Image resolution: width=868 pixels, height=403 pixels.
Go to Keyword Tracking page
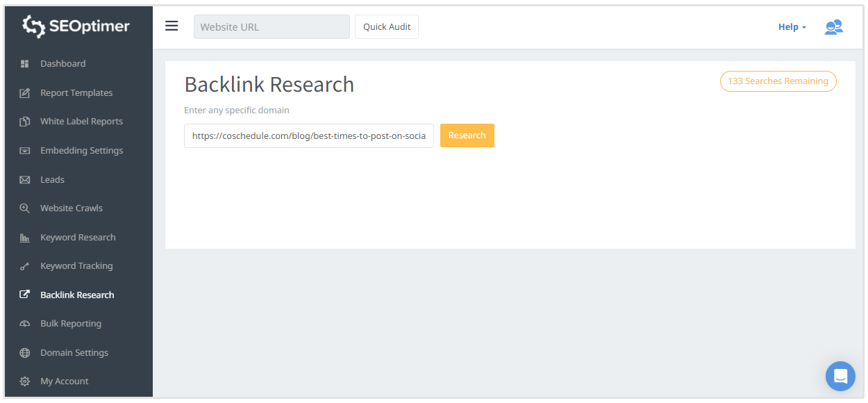(76, 266)
